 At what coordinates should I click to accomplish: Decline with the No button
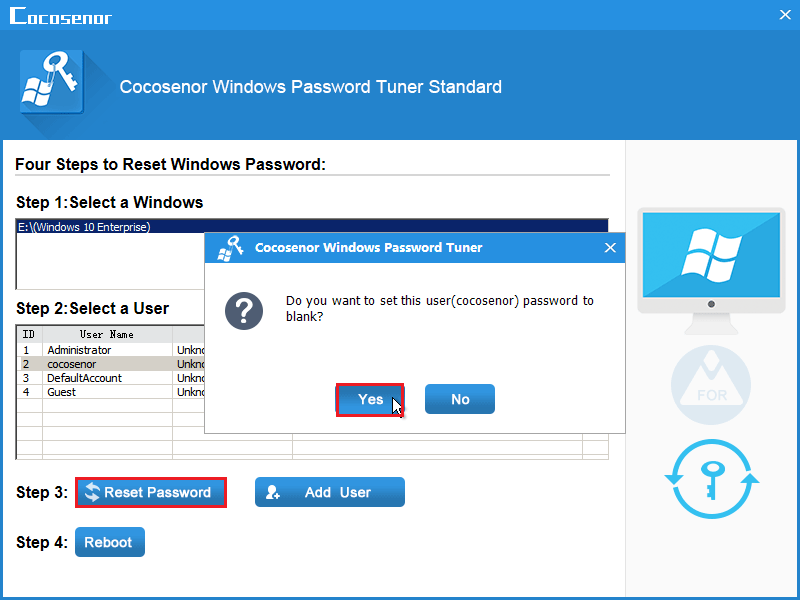(460, 399)
